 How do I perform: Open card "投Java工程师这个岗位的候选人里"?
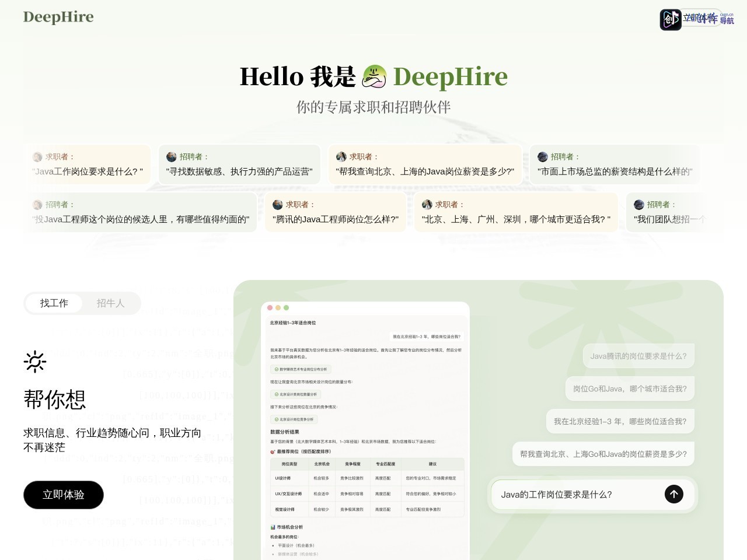[x=141, y=212]
